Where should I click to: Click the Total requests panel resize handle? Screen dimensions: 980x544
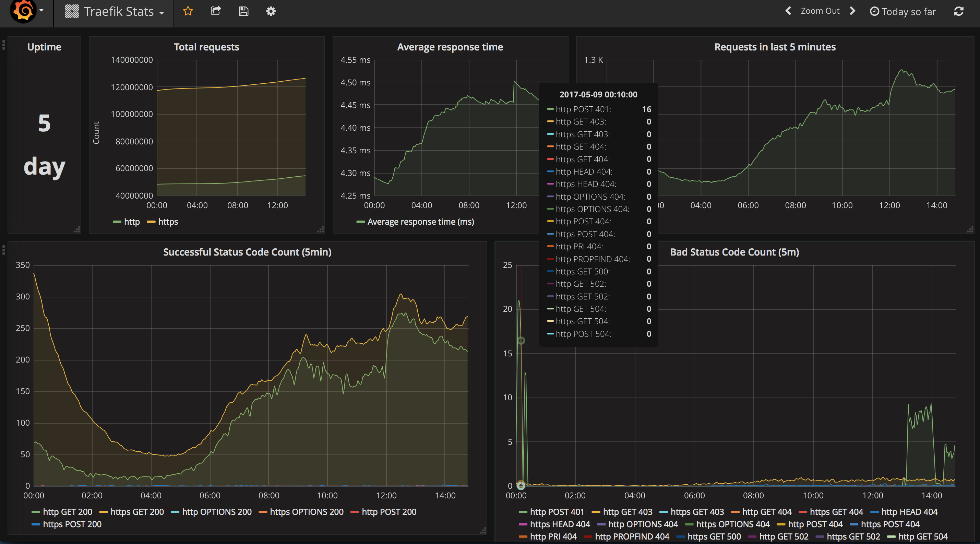point(321,229)
